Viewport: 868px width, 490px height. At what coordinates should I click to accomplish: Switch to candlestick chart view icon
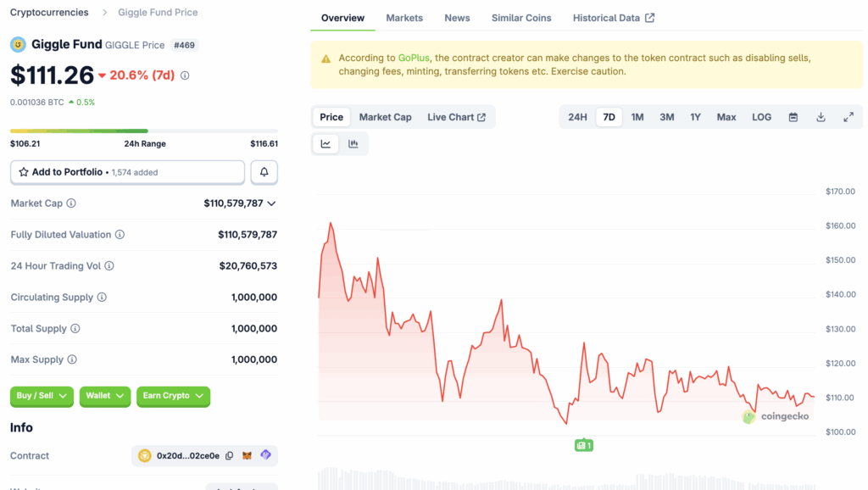(353, 144)
